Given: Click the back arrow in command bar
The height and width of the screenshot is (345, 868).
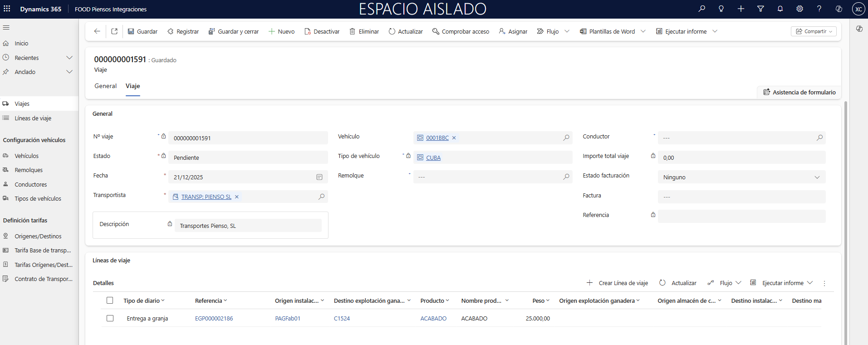Looking at the screenshot, I should (97, 31).
